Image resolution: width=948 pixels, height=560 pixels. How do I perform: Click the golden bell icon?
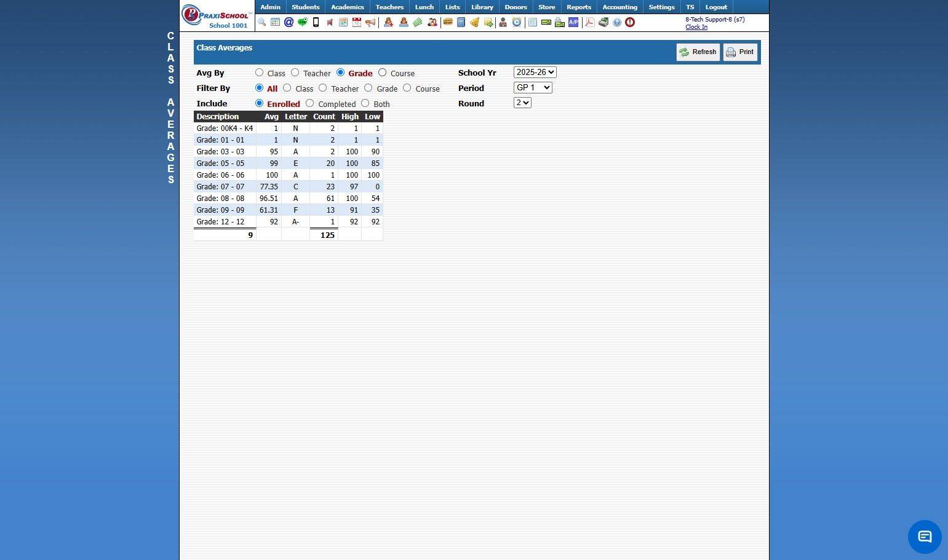pyautogui.click(x=474, y=22)
